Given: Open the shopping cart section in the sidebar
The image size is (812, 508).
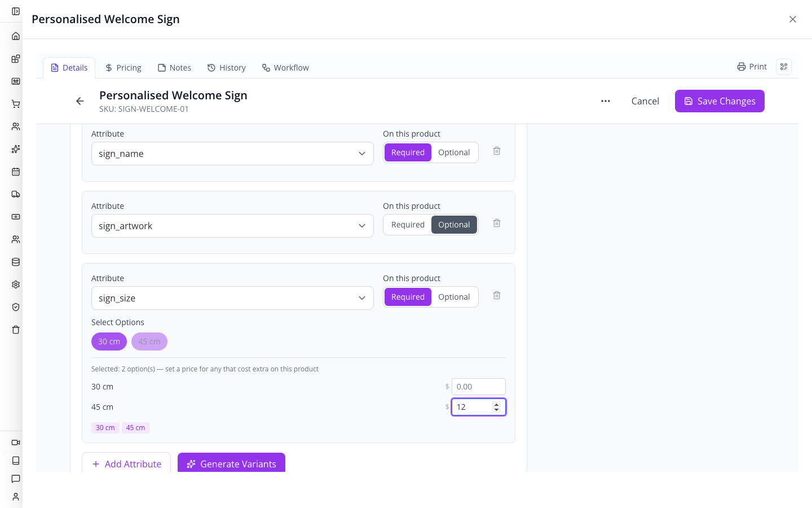Looking at the screenshot, I should pyautogui.click(x=16, y=104).
